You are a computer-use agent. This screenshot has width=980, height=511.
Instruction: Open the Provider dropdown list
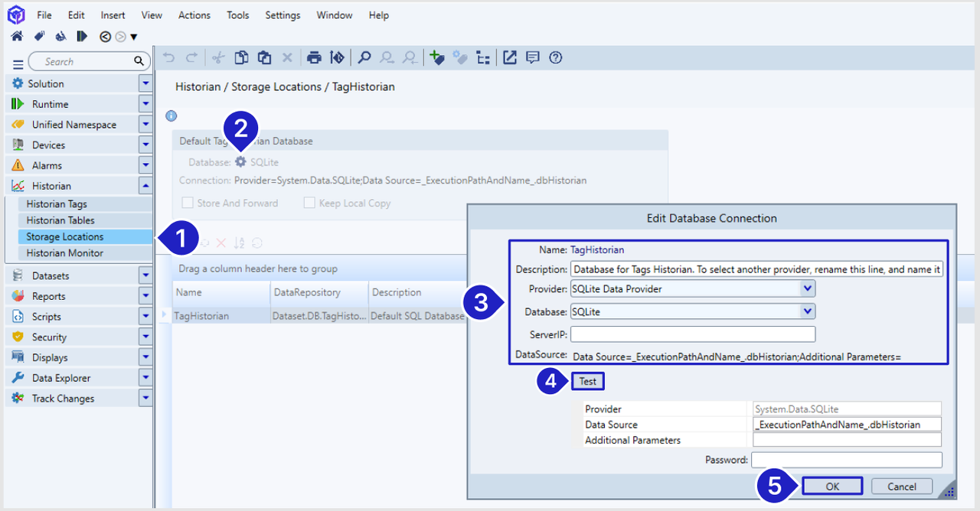coord(807,288)
